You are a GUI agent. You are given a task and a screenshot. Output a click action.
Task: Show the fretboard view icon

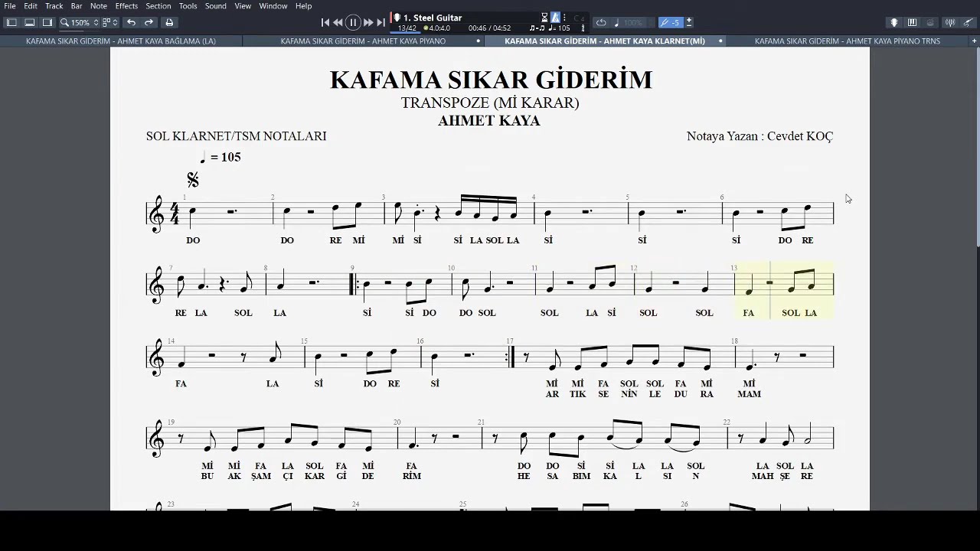click(x=893, y=23)
